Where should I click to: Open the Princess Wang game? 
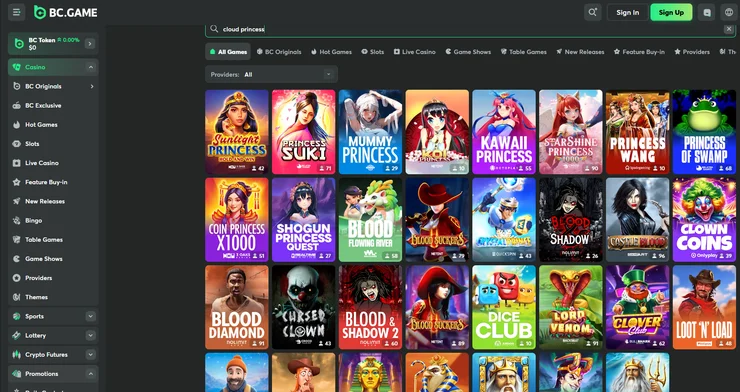(638, 132)
